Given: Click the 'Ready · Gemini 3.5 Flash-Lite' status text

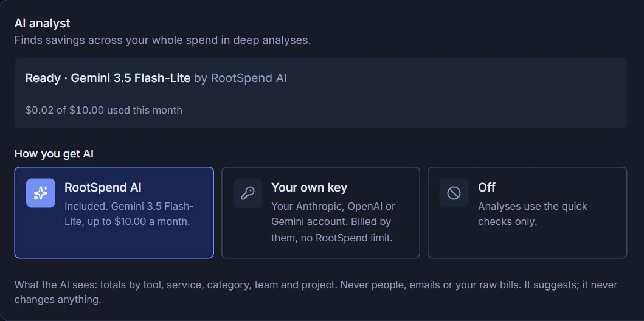Looking at the screenshot, I should pyautogui.click(x=108, y=78).
